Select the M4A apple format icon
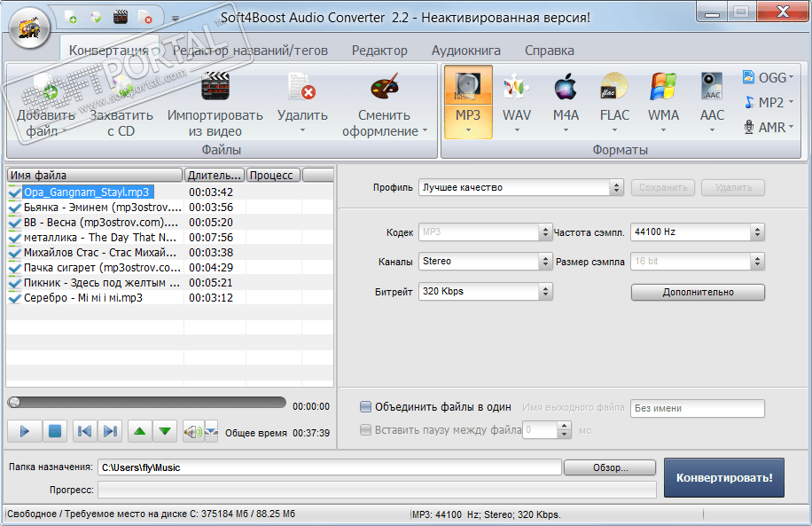Screen dimensions: 812x526 pos(566,86)
